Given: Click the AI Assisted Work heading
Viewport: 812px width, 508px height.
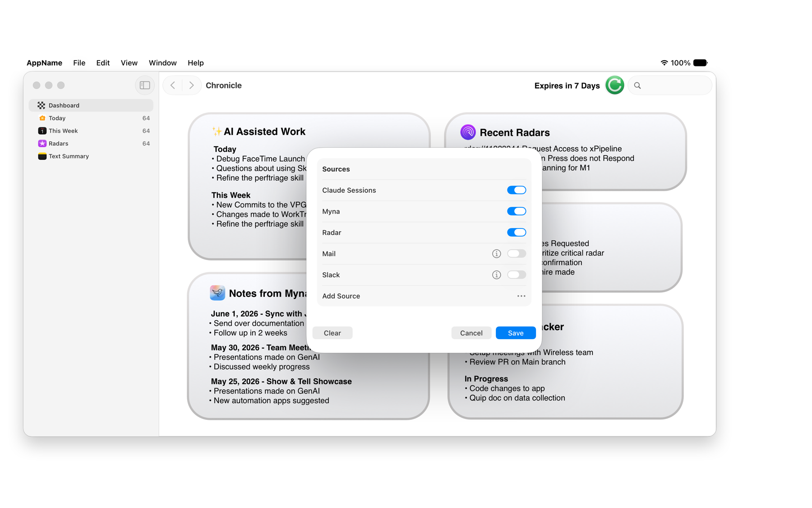Looking at the screenshot, I should point(264,131).
